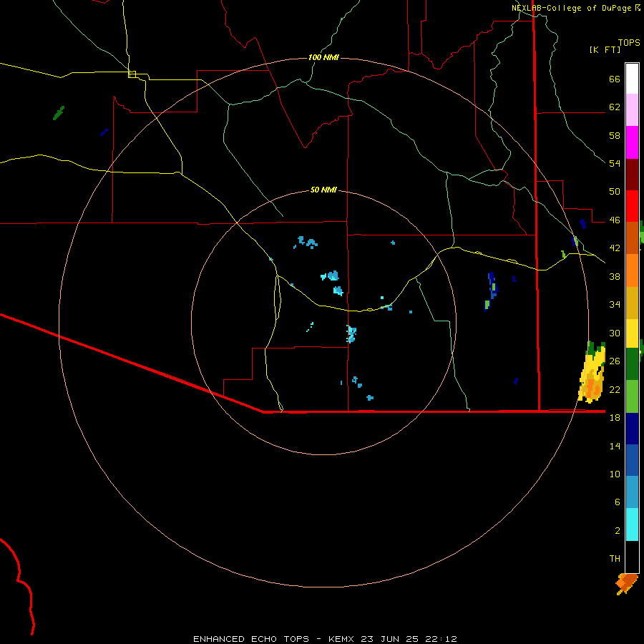
Task: Select the light pink legend color band
Action: click(632, 109)
